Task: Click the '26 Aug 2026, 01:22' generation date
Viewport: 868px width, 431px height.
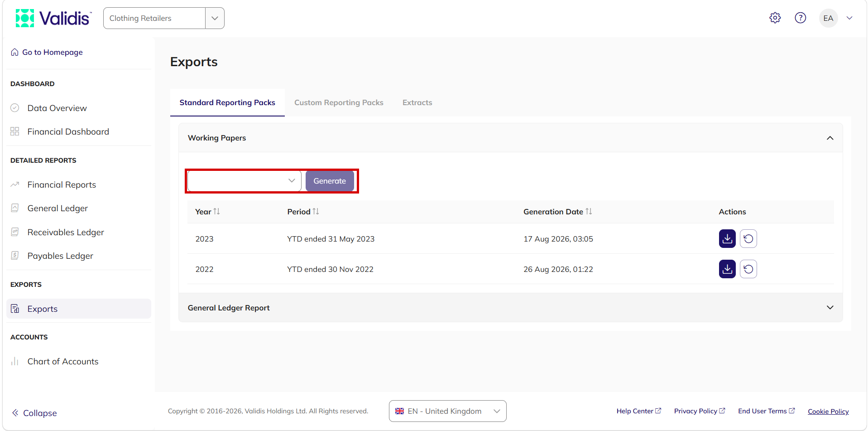Action: click(558, 269)
